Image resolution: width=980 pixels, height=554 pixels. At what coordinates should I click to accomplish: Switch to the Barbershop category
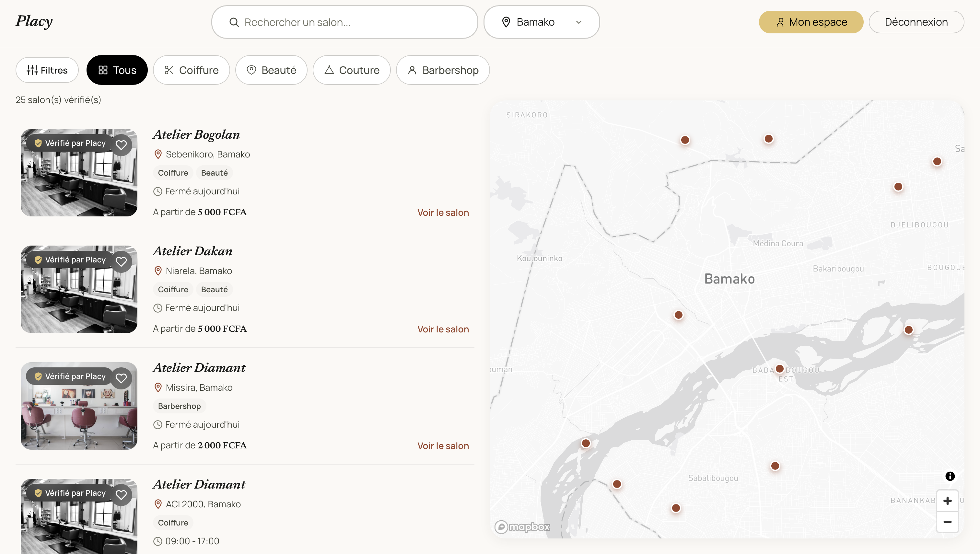(x=443, y=70)
